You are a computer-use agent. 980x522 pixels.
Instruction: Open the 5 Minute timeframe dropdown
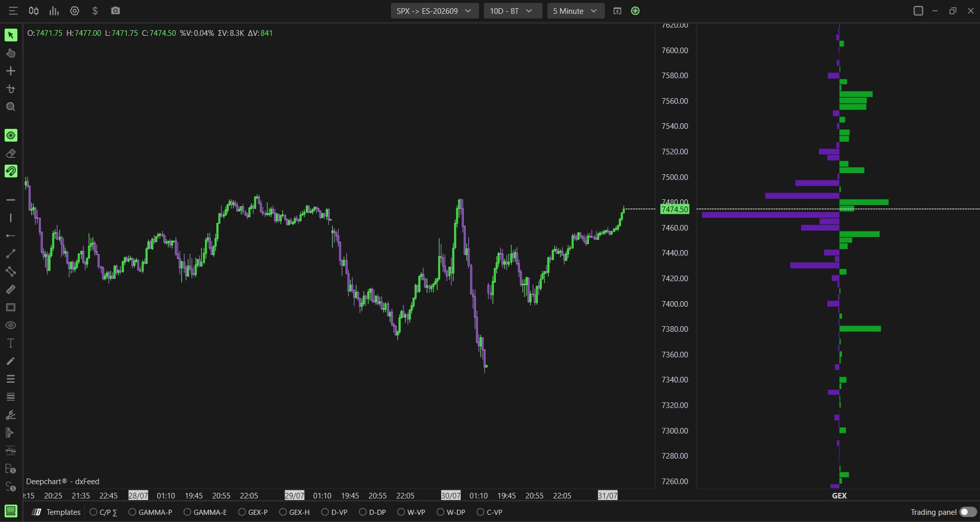[576, 11]
